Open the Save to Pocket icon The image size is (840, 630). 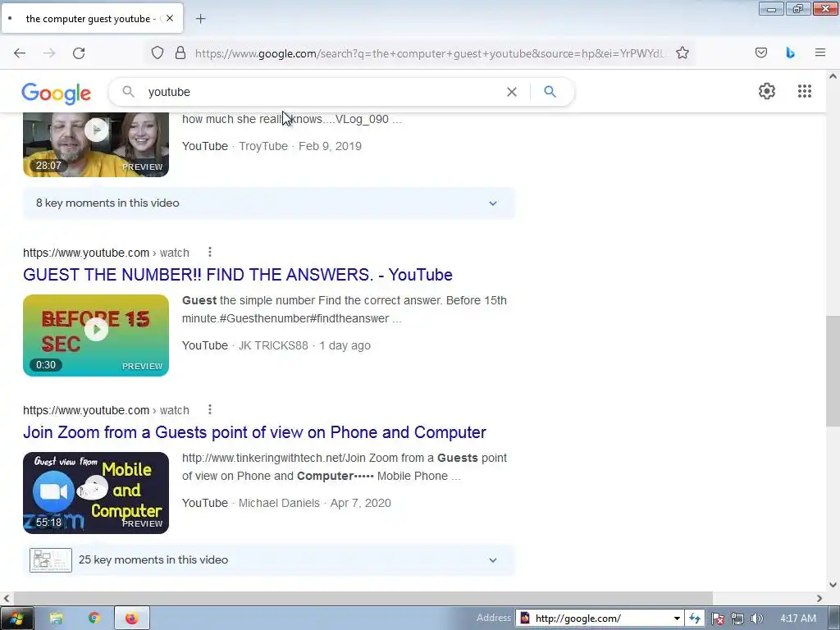pyautogui.click(x=761, y=53)
